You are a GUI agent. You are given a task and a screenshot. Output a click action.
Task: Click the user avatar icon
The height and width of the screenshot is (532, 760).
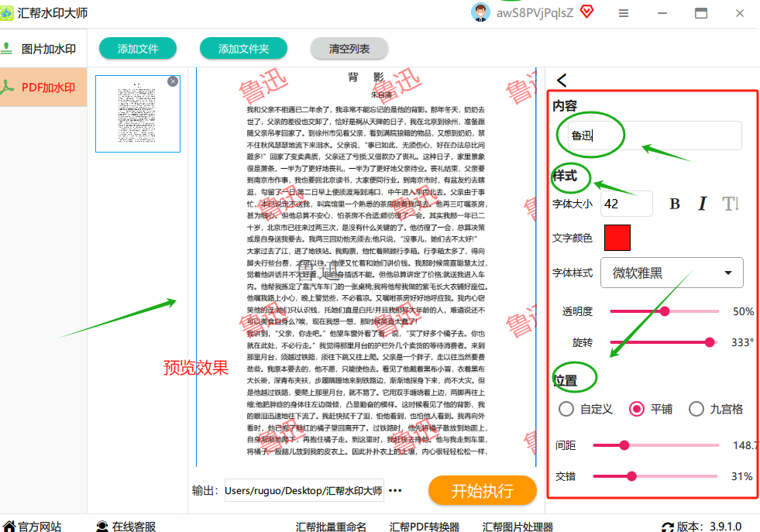pos(480,12)
